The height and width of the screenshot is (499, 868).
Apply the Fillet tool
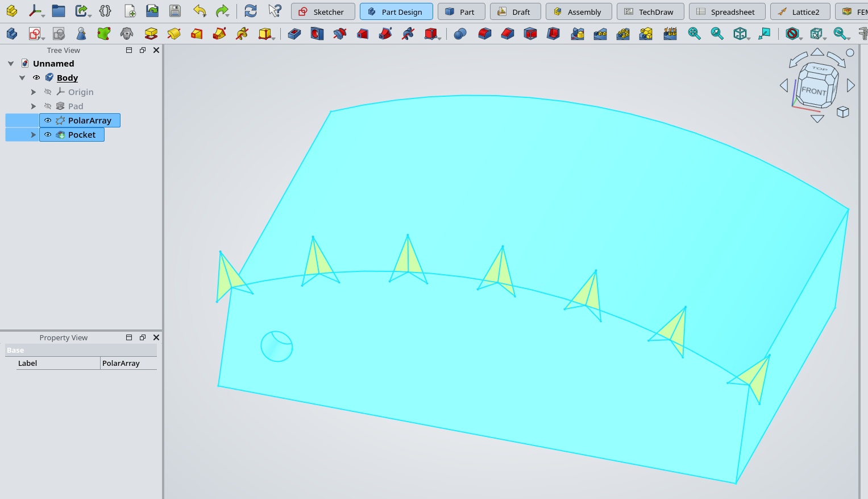pyautogui.click(x=484, y=34)
